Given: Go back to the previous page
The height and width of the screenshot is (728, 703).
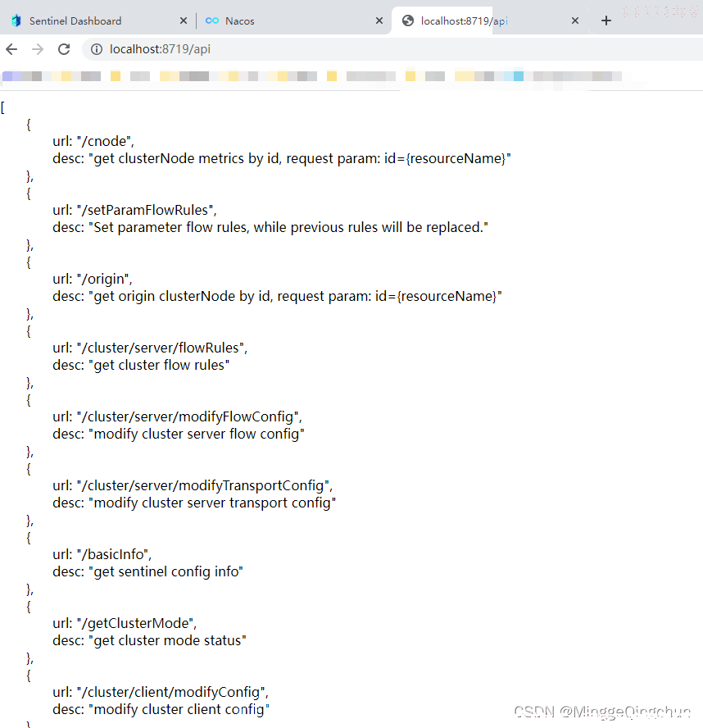Looking at the screenshot, I should [12, 49].
